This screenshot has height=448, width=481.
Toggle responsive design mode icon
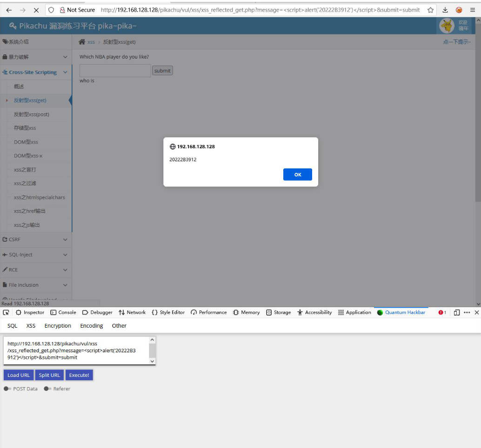[456, 312]
